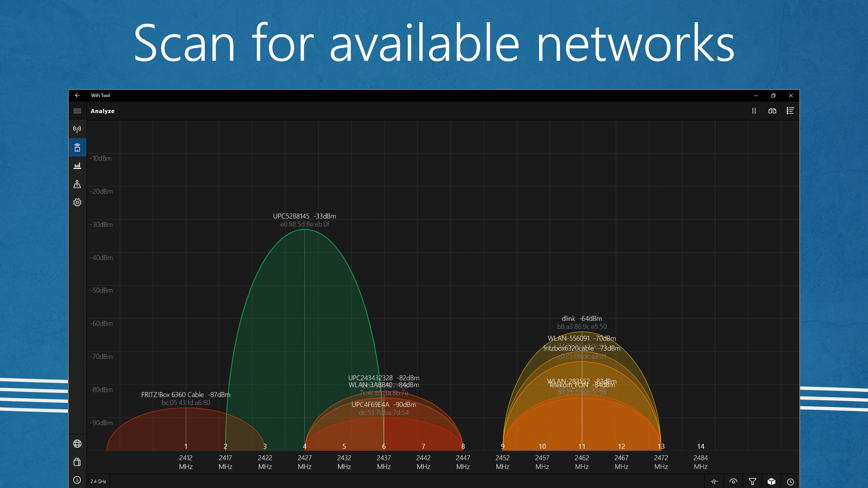This screenshot has height=488, width=868.
Task: Click the shopping bag store icon
Action: [77, 462]
